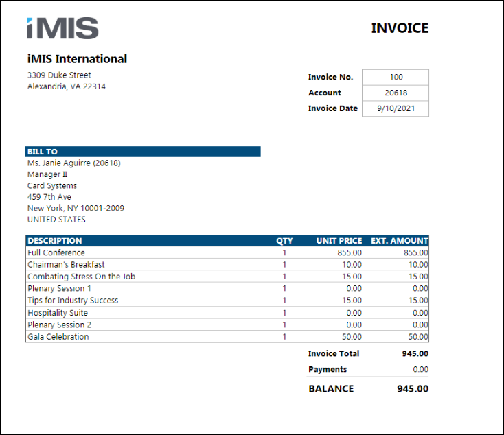This screenshot has width=504, height=435.
Task: Click the Full Conference row description
Action: point(56,252)
